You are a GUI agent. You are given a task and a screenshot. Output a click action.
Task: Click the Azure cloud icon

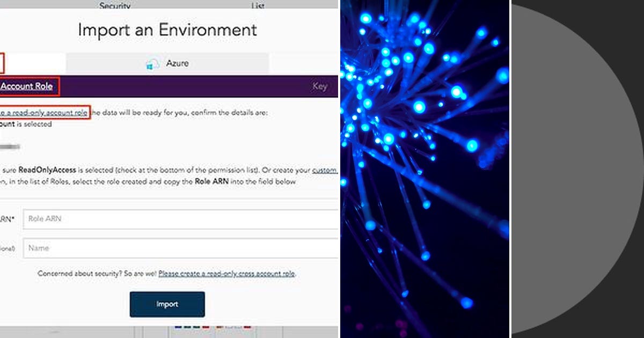click(x=152, y=63)
